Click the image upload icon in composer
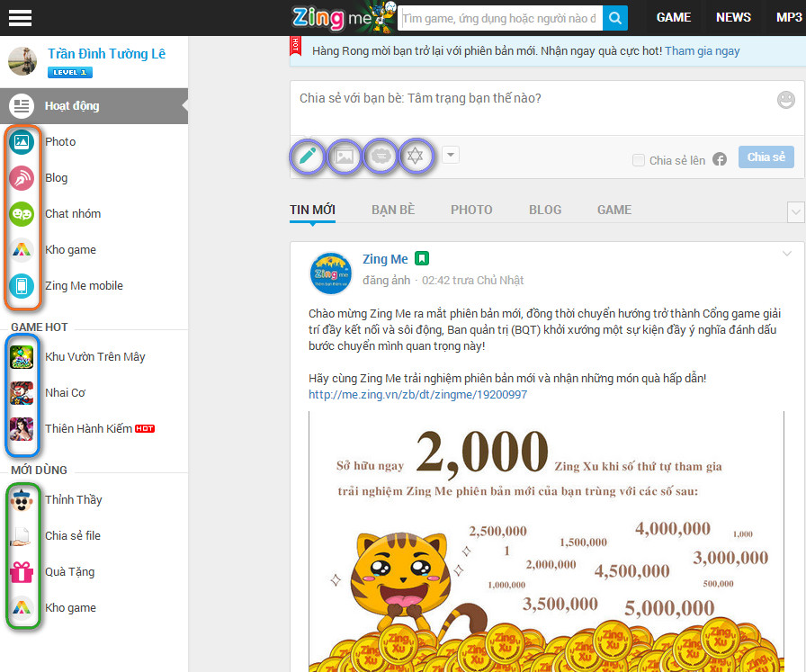This screenshot has width=806, height=672. (x=345, y=156)
